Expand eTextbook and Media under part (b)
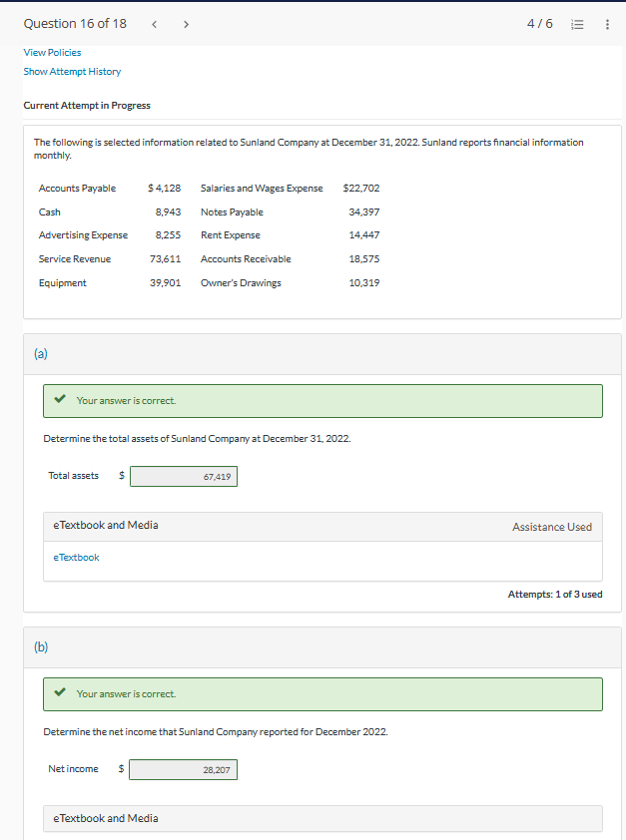This screenshot has height=840, width=626. (105, 818)
